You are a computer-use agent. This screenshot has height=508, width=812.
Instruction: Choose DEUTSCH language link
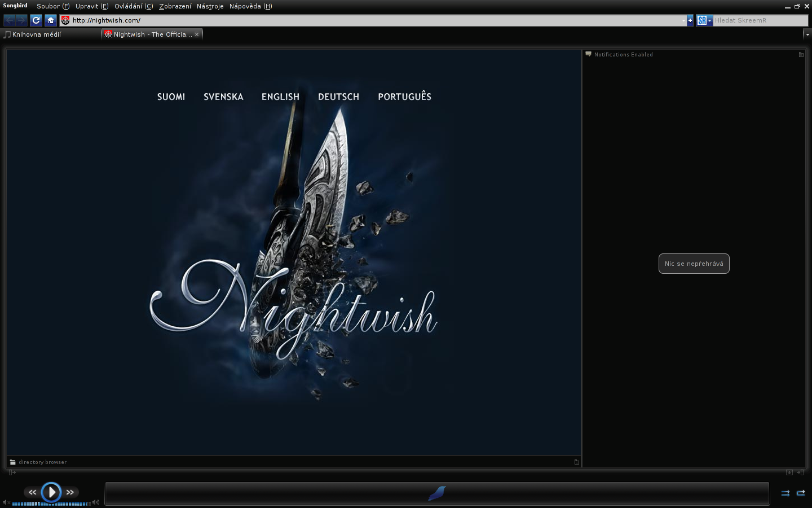click(338, 97)
